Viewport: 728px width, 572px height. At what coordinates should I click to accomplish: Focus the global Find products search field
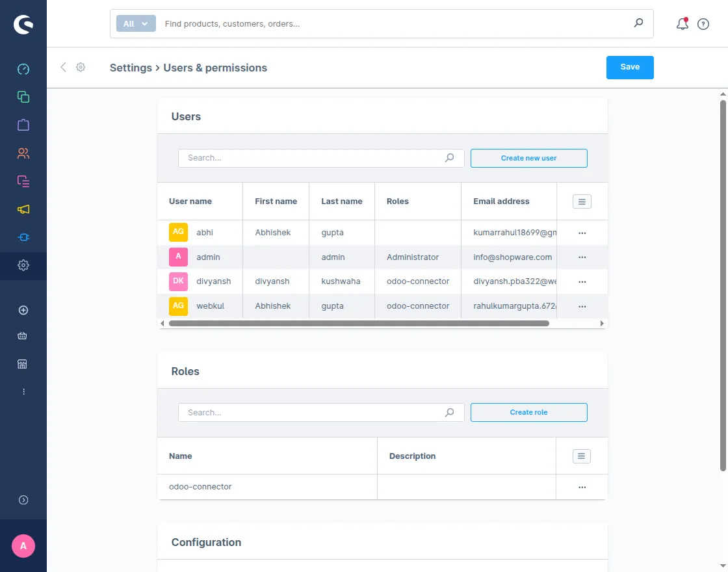[x=395, y=23]
